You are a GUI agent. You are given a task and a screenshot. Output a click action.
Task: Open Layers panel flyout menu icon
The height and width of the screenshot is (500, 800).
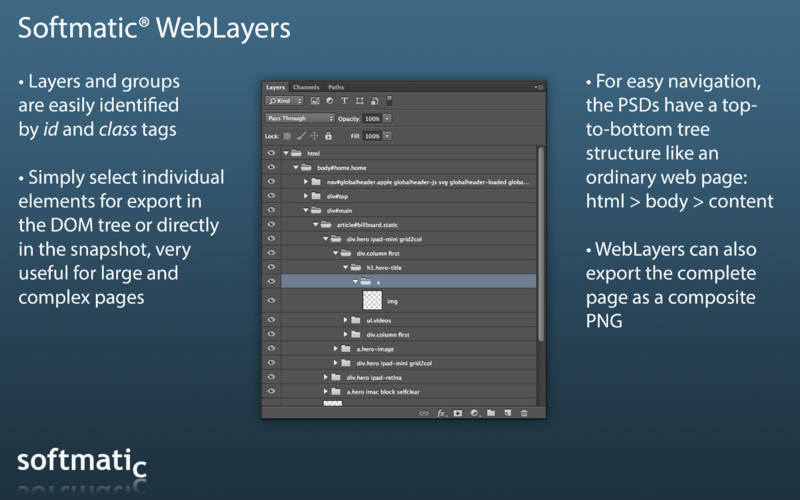(x=539, y=87)
